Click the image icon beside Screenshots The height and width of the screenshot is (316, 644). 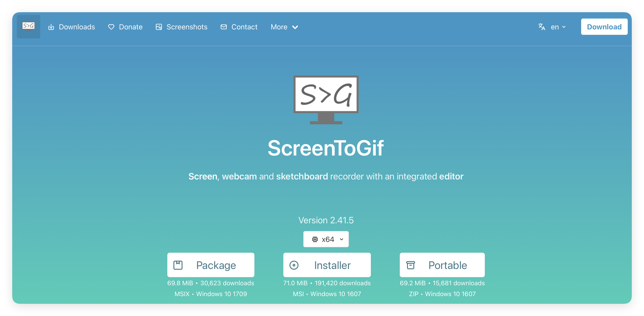coord(159,27)
